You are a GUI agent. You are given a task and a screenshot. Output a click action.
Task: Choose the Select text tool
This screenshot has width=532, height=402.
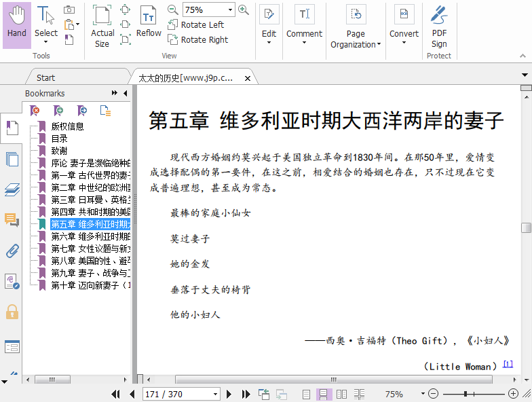(46, 24)
